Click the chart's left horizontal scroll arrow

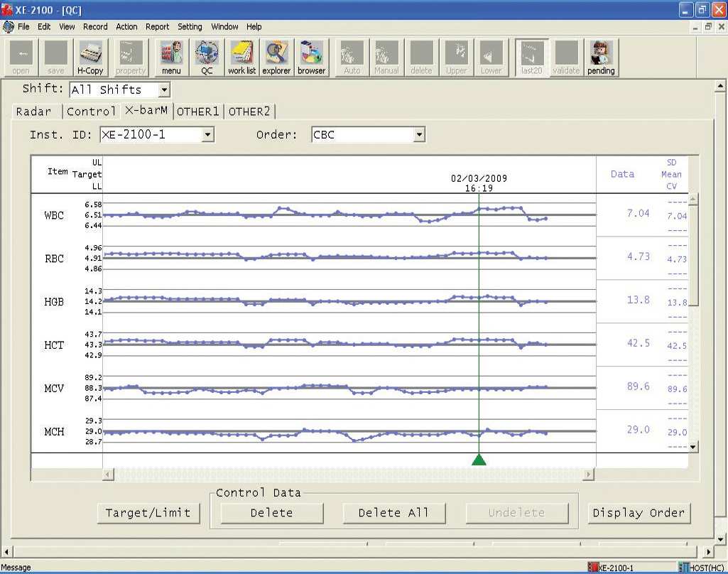tap(108, 474)
